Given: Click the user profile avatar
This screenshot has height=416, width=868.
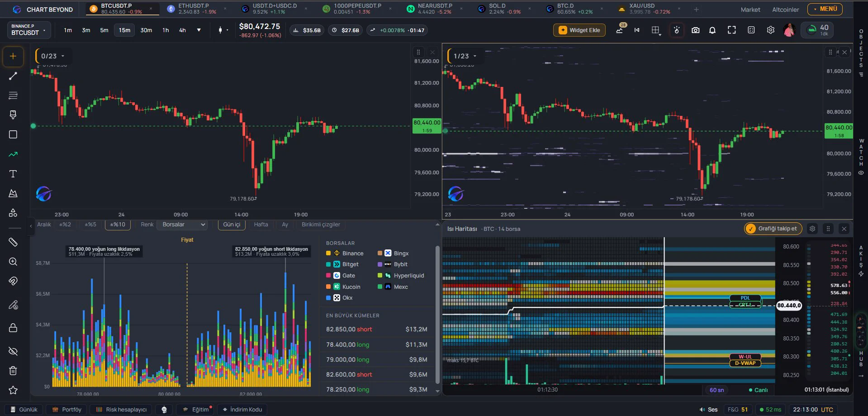Looking at the screenshot, I should [789, 30].
